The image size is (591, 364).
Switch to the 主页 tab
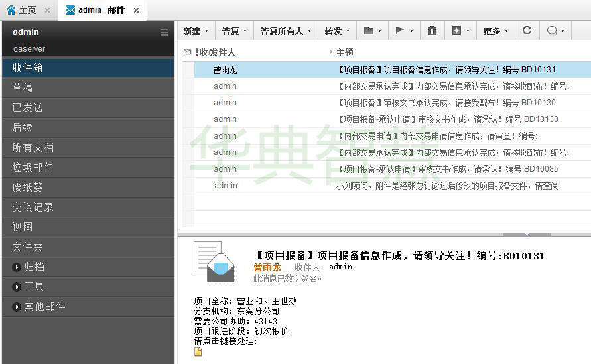coord(27,10)
